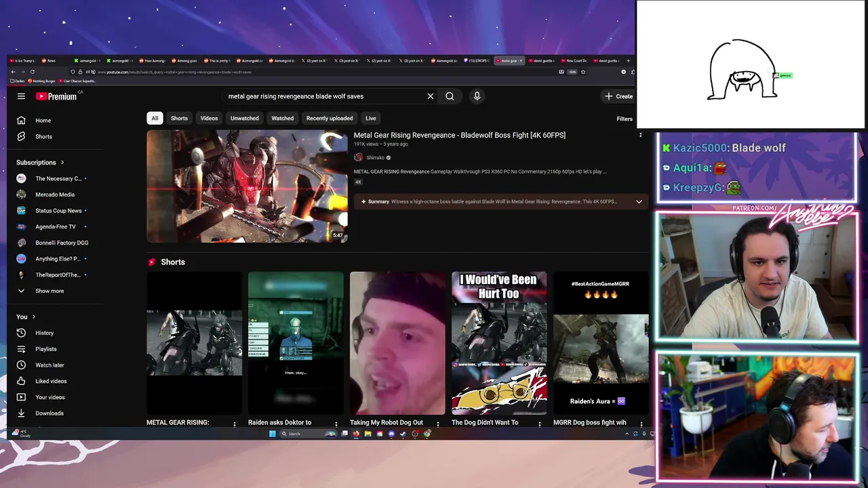
Task: Show hidden system tray icons
Action: pyautogui.click(x=627, y=434)
